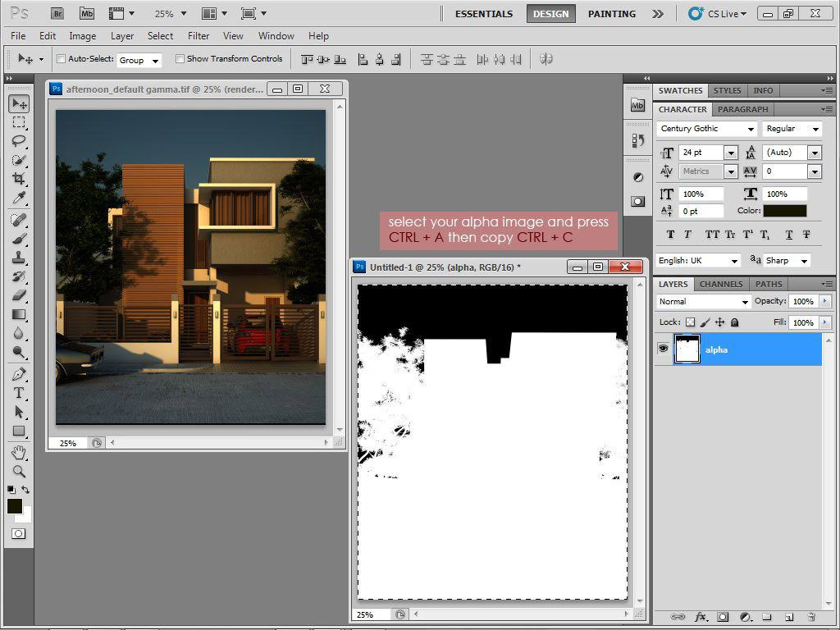Click the foreground color swatch
This screenshot has width=840, height=630.
coord(15,506)
